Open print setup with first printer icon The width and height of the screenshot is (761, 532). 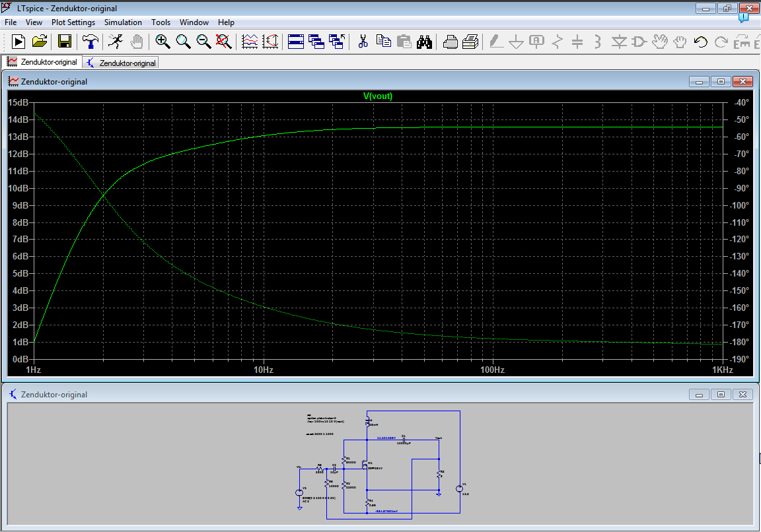pyautogui.click(x=450, y=42)
